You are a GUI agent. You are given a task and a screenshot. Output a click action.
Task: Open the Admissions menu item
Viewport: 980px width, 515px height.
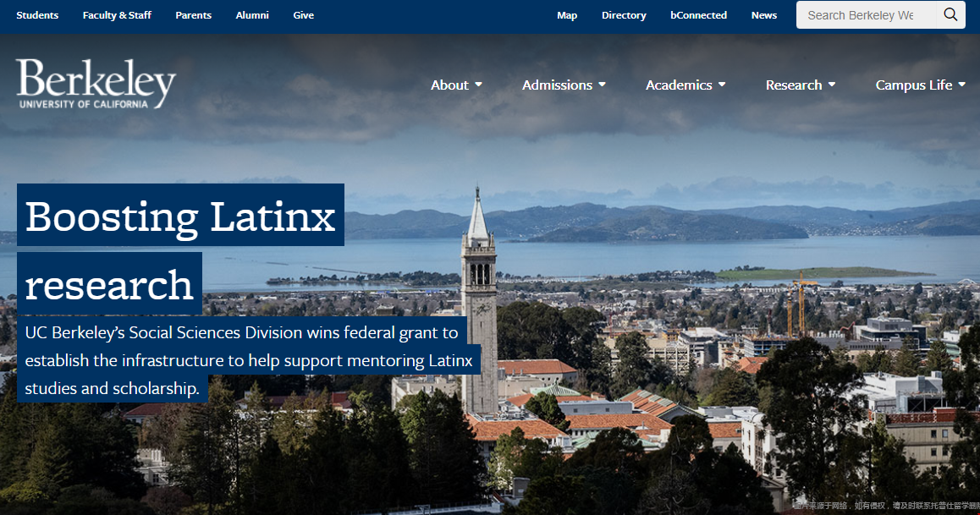coord(557,85)
